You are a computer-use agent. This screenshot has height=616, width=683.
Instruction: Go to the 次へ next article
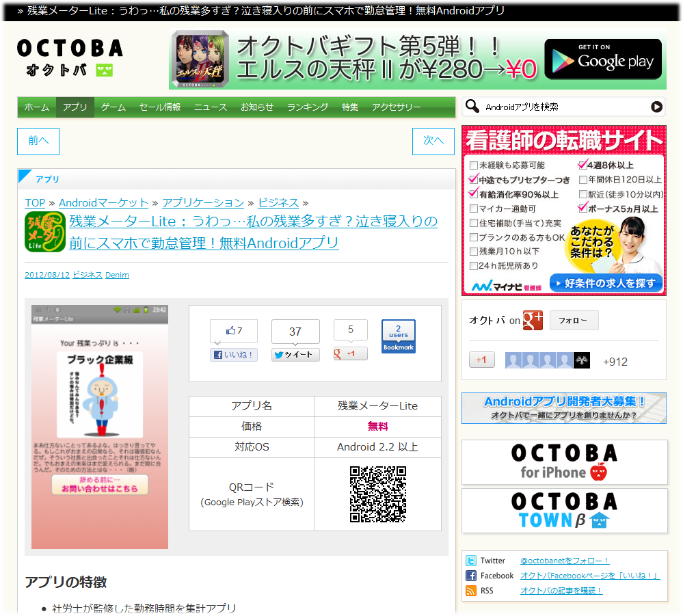coord(433,142)
